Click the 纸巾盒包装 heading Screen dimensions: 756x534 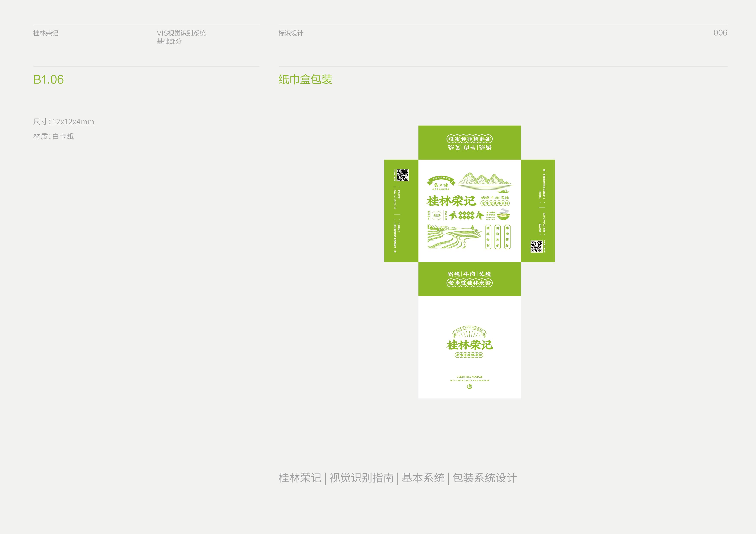[x=305, y=80]
